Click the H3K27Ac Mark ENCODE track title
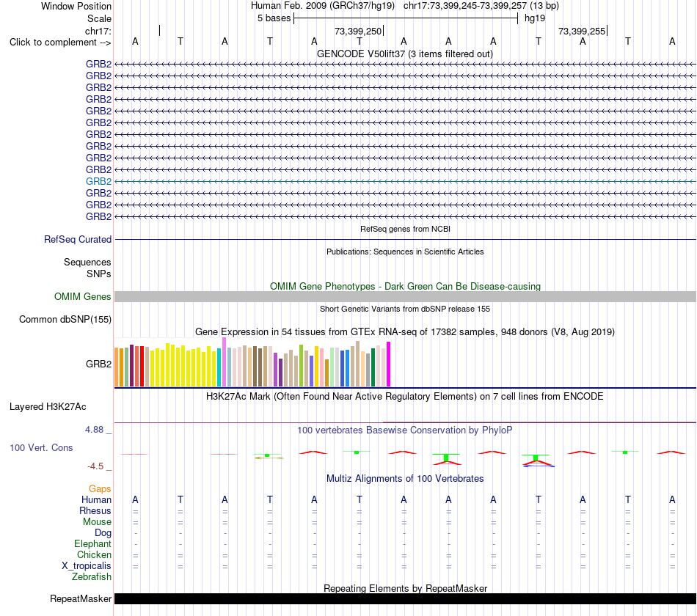Viewport: 697px width, 616px height. coord(405,397)
